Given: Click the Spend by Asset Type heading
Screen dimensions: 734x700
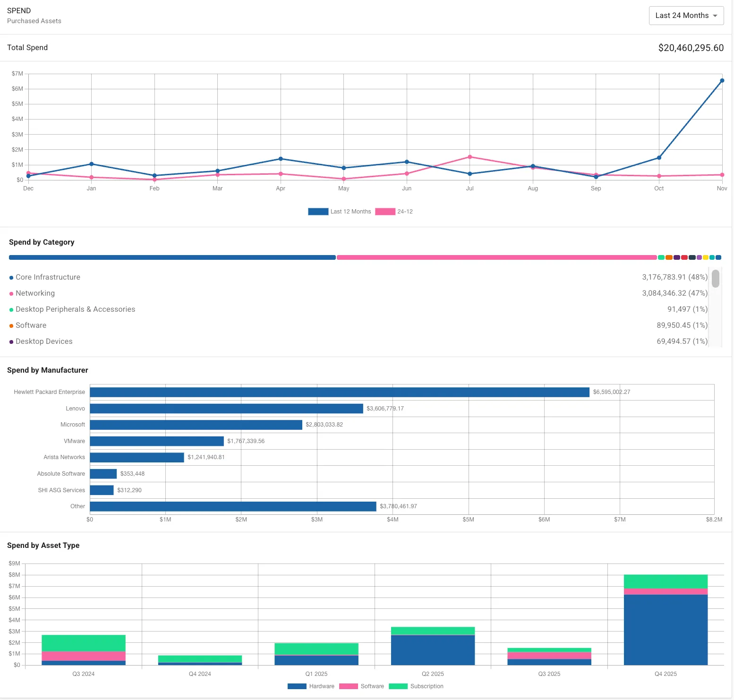Looking at the screenshot, I should click(x=43, y=546).
